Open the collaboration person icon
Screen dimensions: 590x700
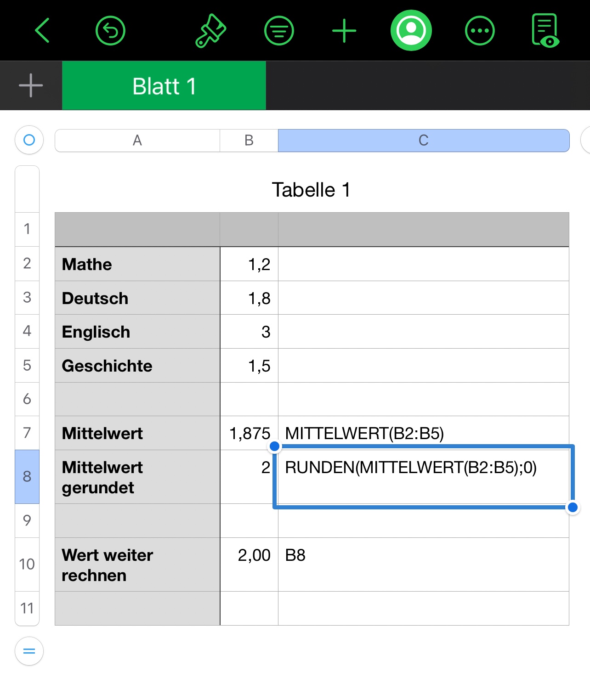pyautogui.click(x=411, y=31)
